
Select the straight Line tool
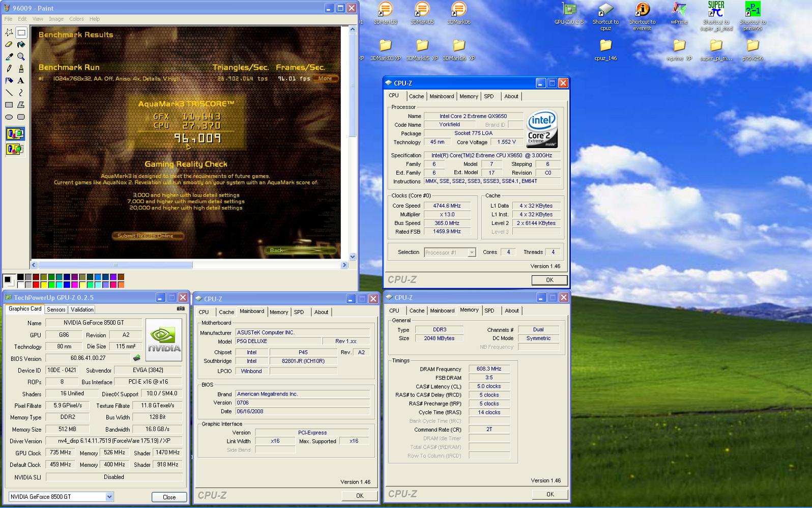(9, 93)
